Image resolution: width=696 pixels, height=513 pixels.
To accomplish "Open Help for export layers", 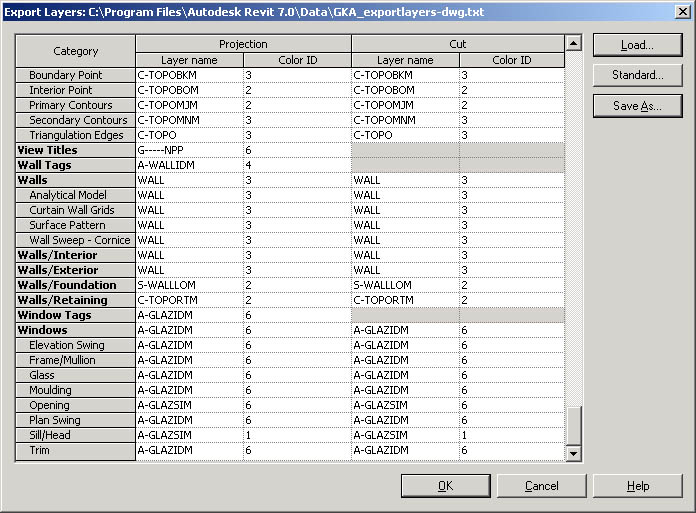I will (x=638, y=486).
